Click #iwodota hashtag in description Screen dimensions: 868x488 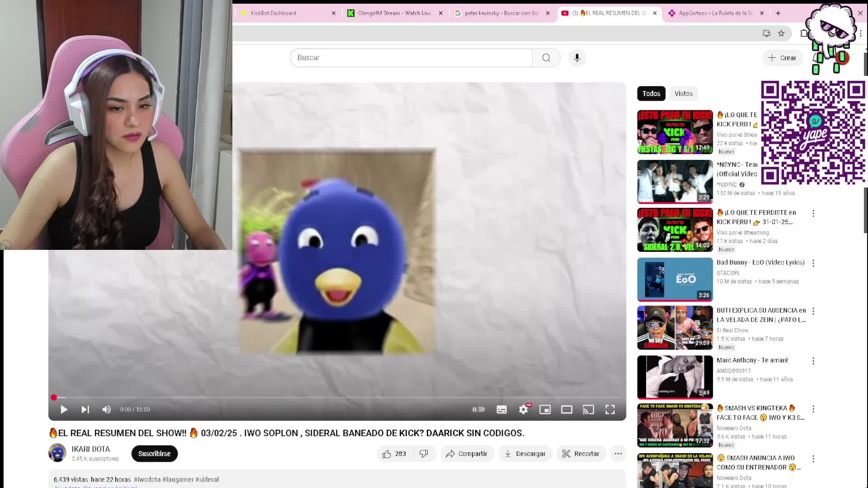click(147, 479)
